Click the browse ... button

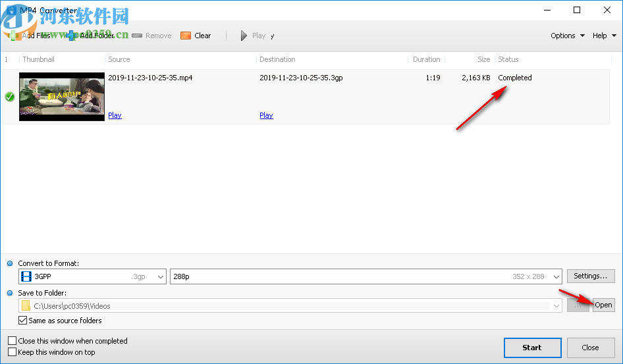tap(578, 305)
